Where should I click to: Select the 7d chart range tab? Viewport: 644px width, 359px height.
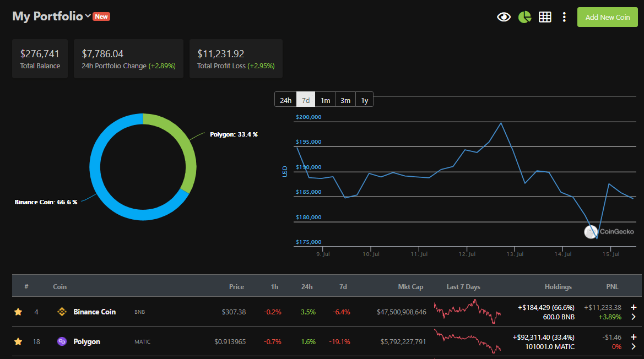(x=306, y=100)
